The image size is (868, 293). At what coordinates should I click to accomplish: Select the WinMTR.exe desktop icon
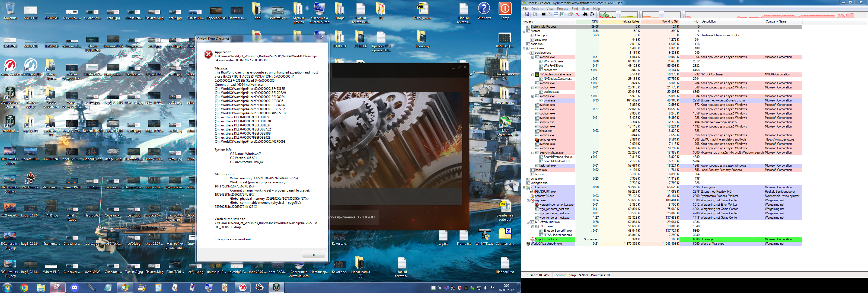[484, 237]
